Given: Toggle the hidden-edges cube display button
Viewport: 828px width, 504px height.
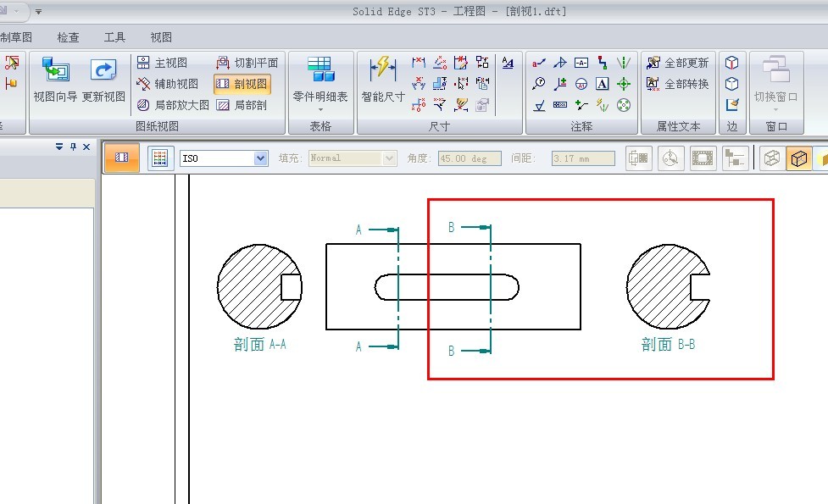Looking at the screenshot, I should pyautogui.click(x=799, y=158).
